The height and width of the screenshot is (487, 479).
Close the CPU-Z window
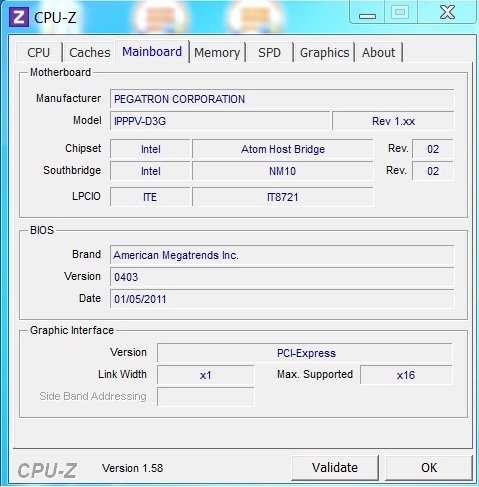coord(447,13)
